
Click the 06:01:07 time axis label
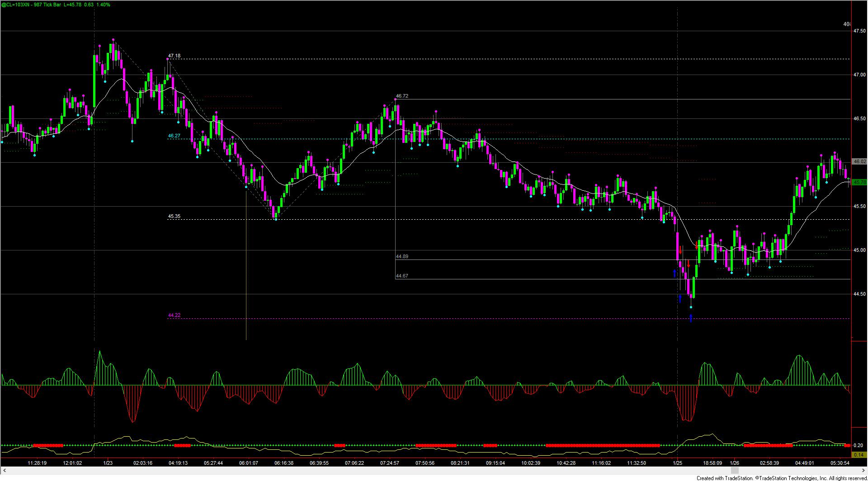pos(249,463)
